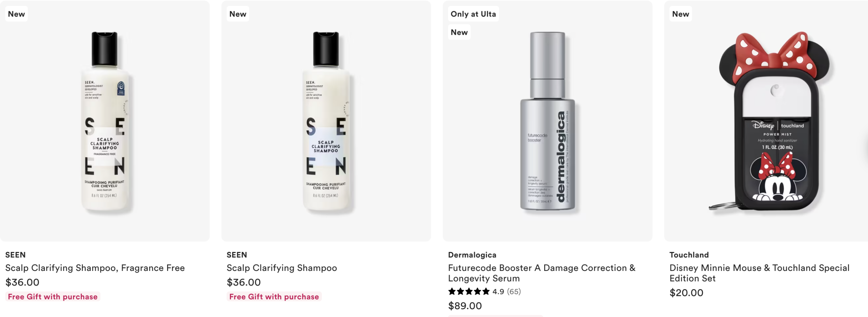Image resolution: width=868 pixels, height=317 pixels.
Task: Click the $89.00 price of Dermalogica serum
Action: (x=465, y=306)
